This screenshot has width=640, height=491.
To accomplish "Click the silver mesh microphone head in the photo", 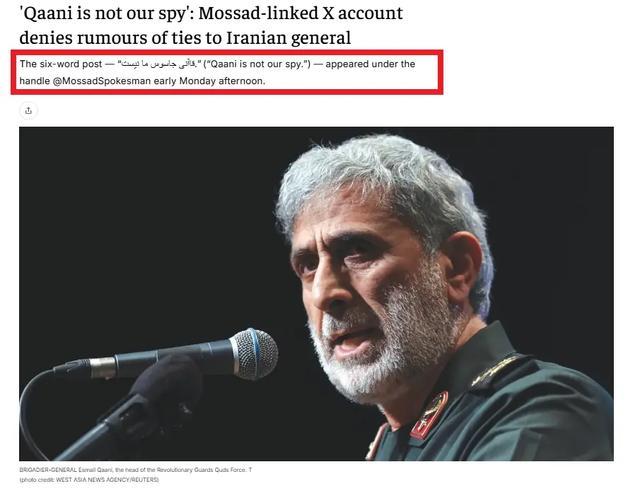I will [254, 354].
